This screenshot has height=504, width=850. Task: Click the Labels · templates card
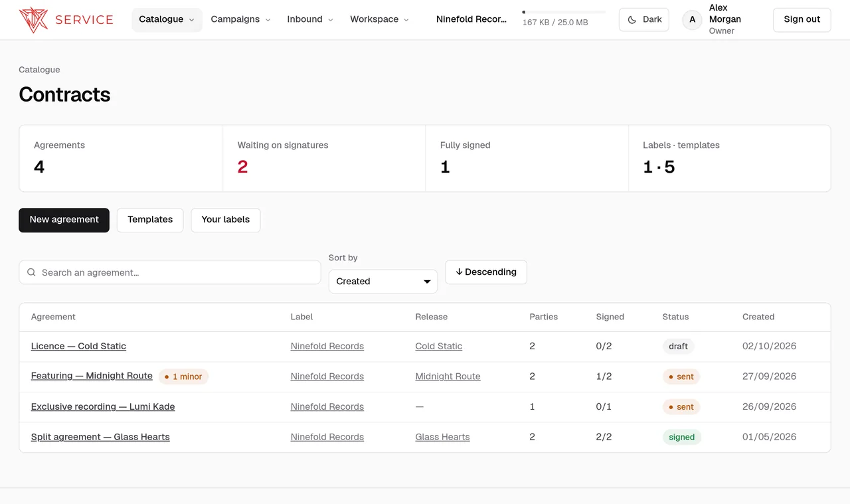click(729, 158)
